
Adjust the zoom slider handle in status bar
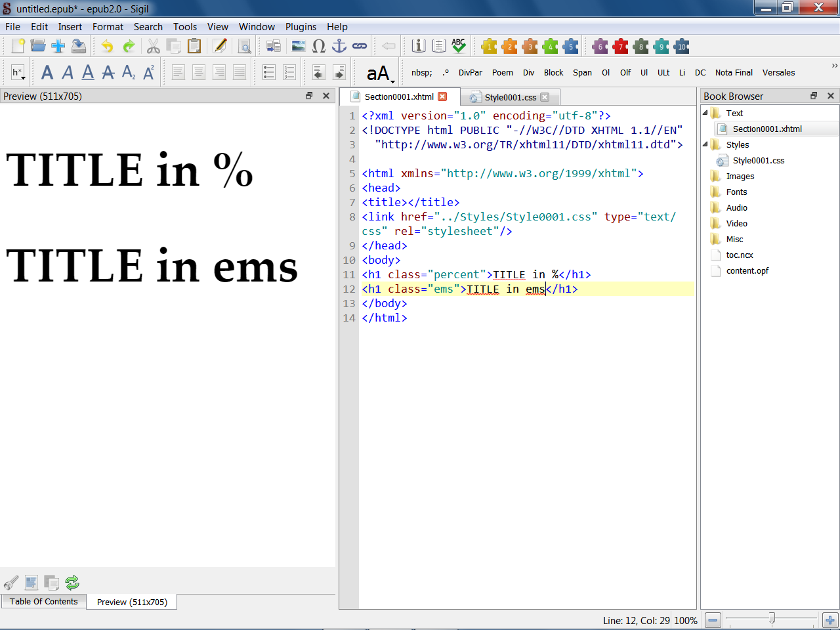coord(772,618)
